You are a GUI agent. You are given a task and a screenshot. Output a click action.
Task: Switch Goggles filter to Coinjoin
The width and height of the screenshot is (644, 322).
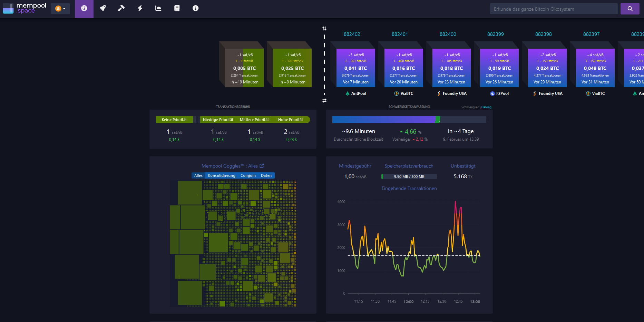[248, 175]
